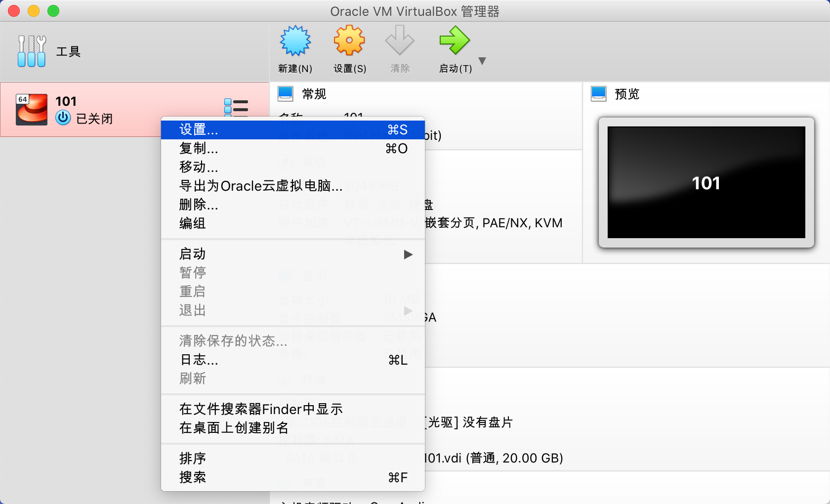This screenshot has width=830, height=504.
Task: Choose 移动... in the context menu
Action: [x=293, y=168]
